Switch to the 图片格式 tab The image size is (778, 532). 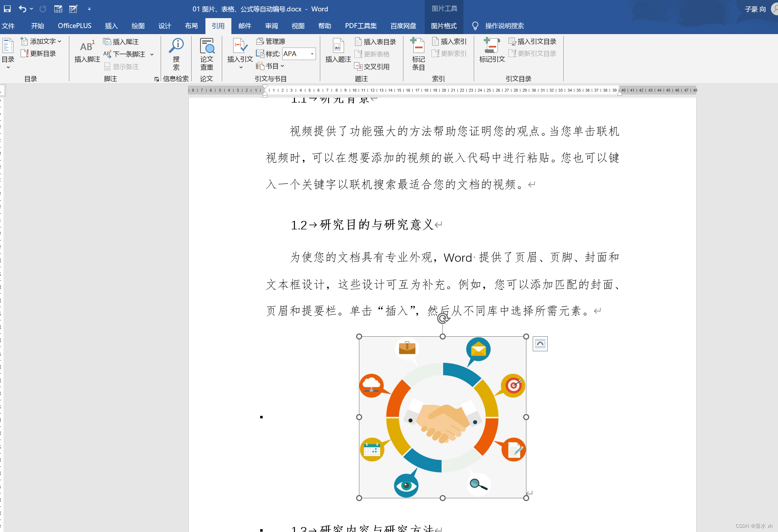[x=444, y=26]
